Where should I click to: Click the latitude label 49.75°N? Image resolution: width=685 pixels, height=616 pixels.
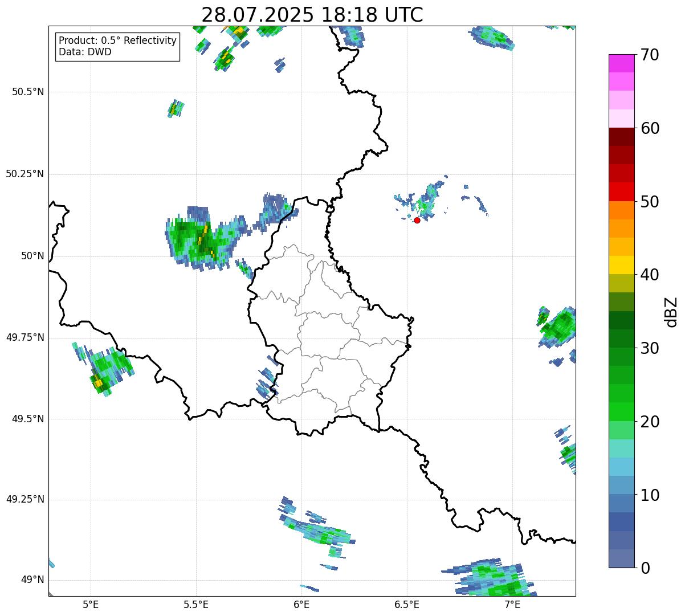[x=25, y=337]
